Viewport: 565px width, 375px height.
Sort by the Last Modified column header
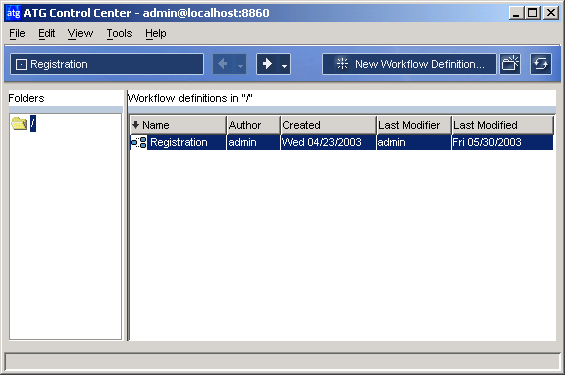[x=502, y=125]
